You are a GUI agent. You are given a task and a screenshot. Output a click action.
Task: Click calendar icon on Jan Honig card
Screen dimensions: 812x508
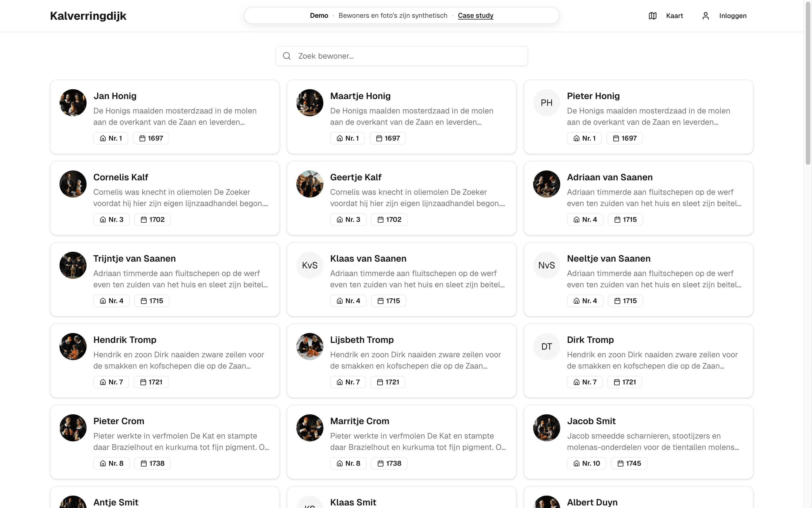pos(142,138)
